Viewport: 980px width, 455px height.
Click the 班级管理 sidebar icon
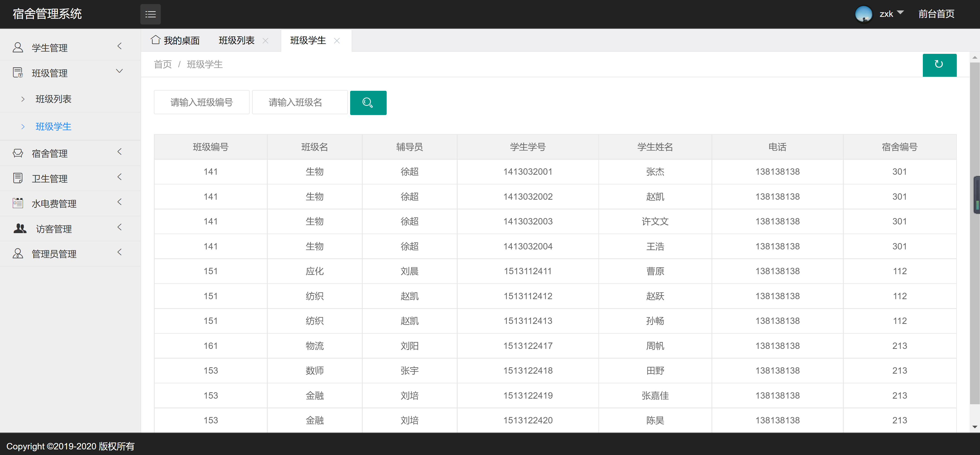pos(18,72)
